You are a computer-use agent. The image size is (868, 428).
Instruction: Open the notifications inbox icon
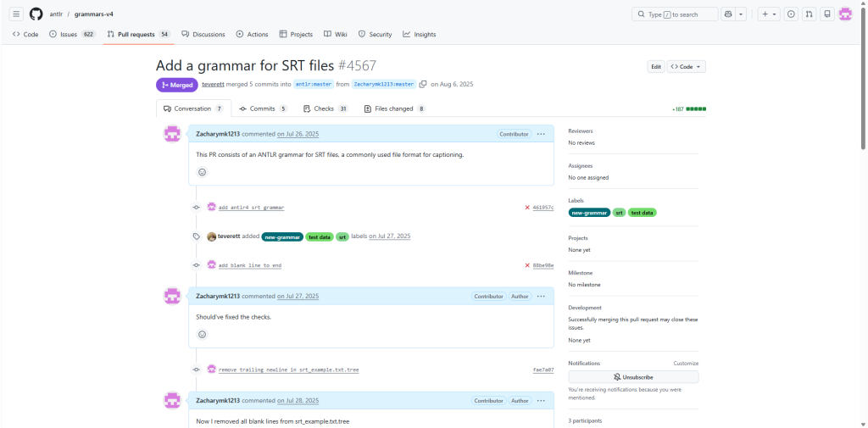pyautogui.click(x=827, y=14)
